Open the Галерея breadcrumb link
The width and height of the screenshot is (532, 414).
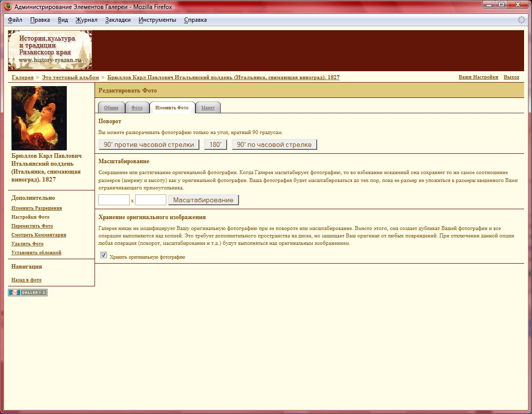(23, 77)
